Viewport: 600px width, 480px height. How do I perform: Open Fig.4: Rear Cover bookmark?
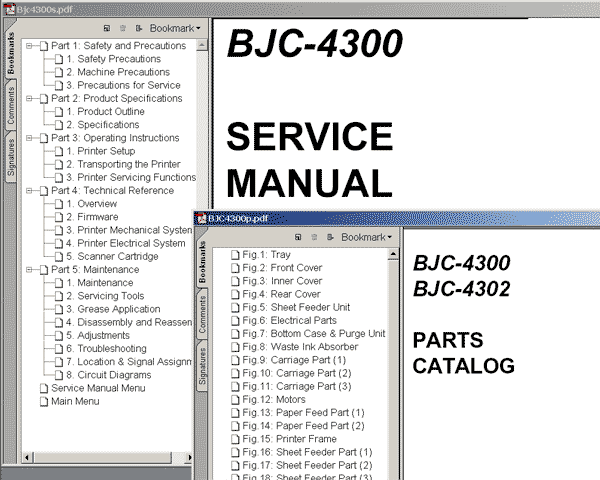click(x=281, y=294)
